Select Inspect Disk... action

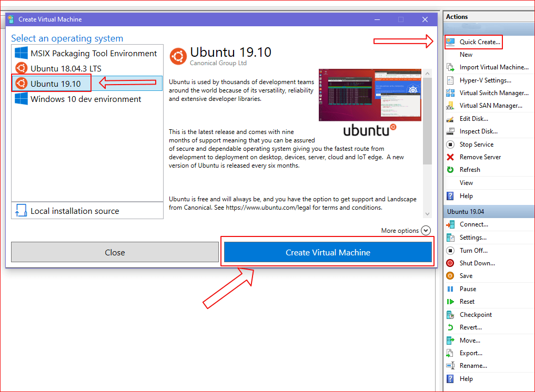[478, 131]
